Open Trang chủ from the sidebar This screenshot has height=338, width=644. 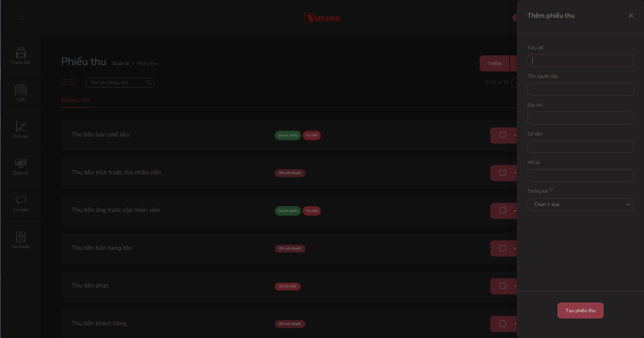click(20, 55)
